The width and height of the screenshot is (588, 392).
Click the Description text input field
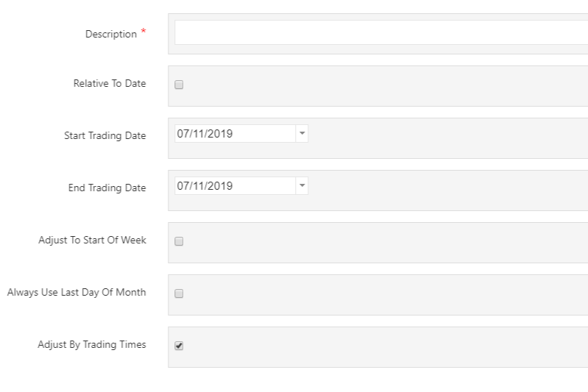[381, 32]
